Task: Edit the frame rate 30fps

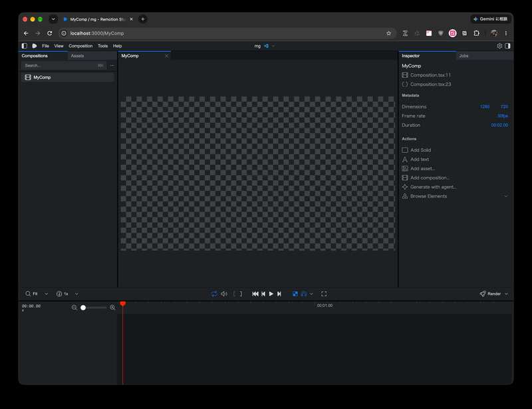Action: (x=503, y=116)
